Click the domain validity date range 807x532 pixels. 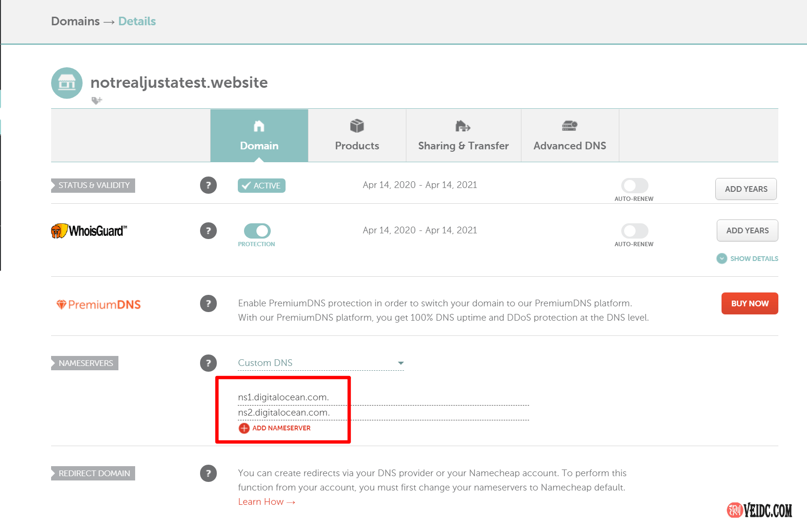point(420,185)
